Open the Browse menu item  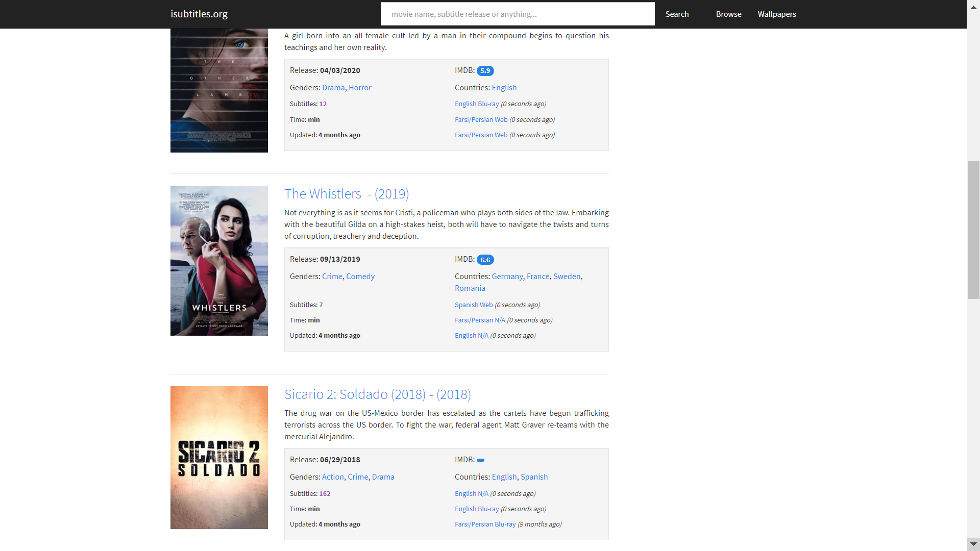[x=728, y=14]
